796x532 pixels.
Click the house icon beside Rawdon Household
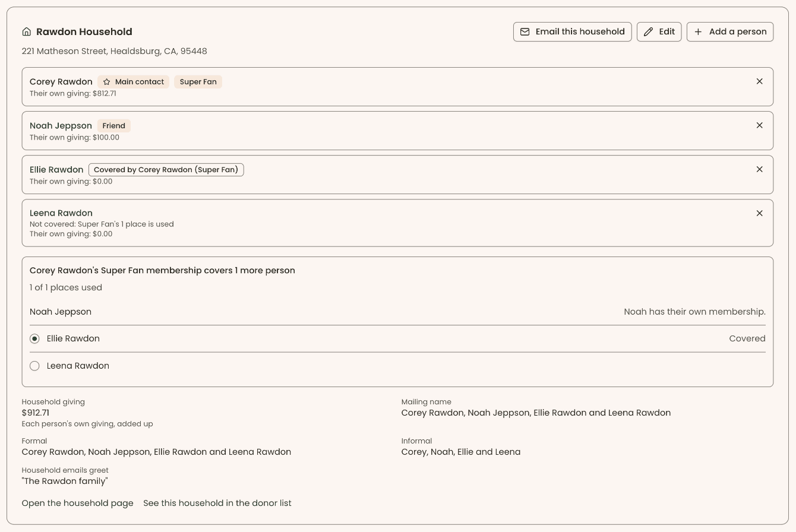click(x=26, y=32)
